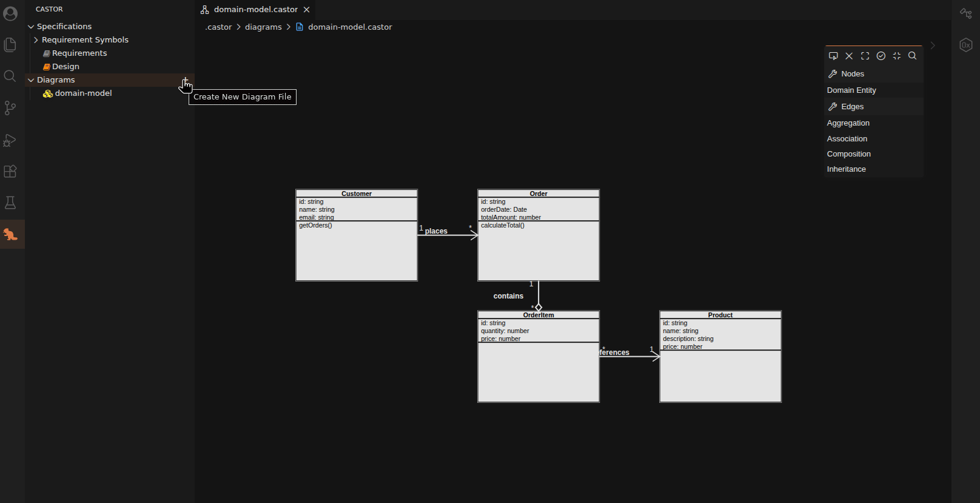Screen dimensions: 980x503
Task: Fit the diagram to the screen
Action: [x=865, y=56]
